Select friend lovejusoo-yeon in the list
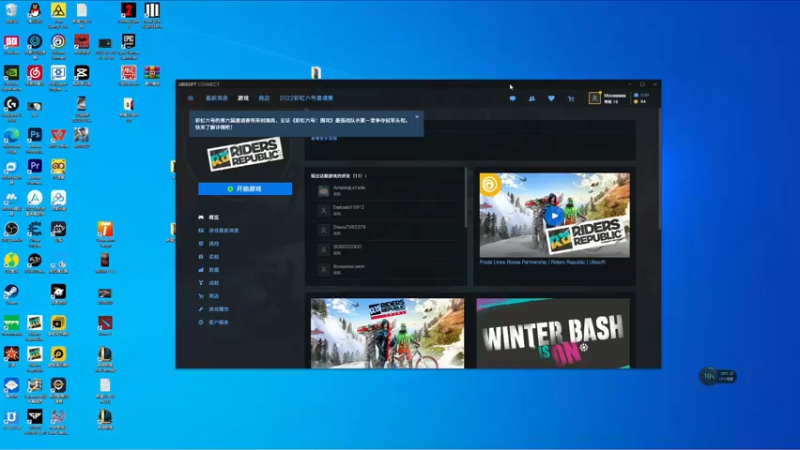The height and width of the screenshot is (450, 800). click(388, 269)
